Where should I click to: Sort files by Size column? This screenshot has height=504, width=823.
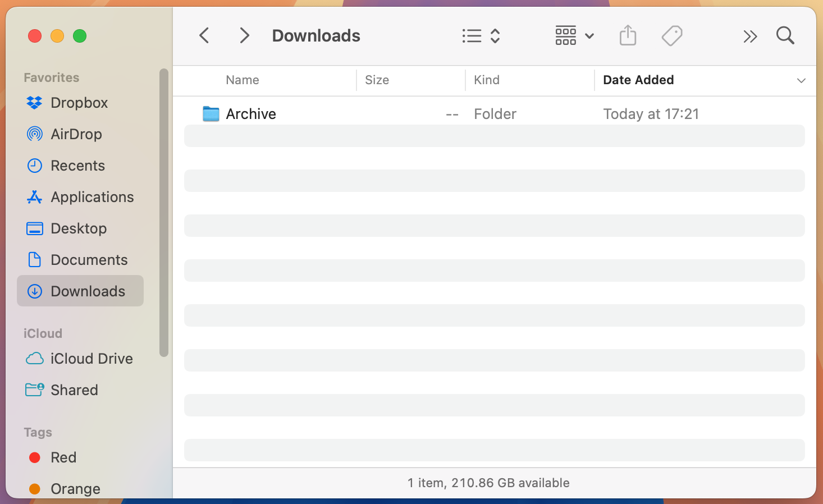click(x=377, y=80)
